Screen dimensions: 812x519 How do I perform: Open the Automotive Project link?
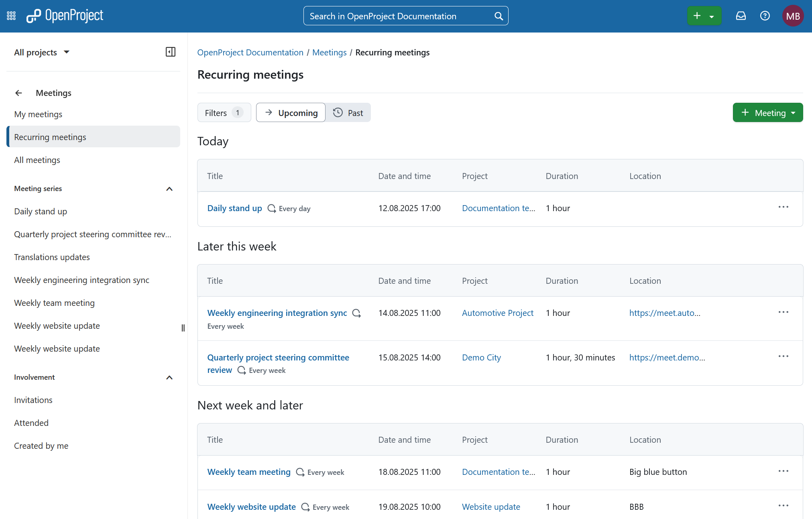(x=498, y=313)
